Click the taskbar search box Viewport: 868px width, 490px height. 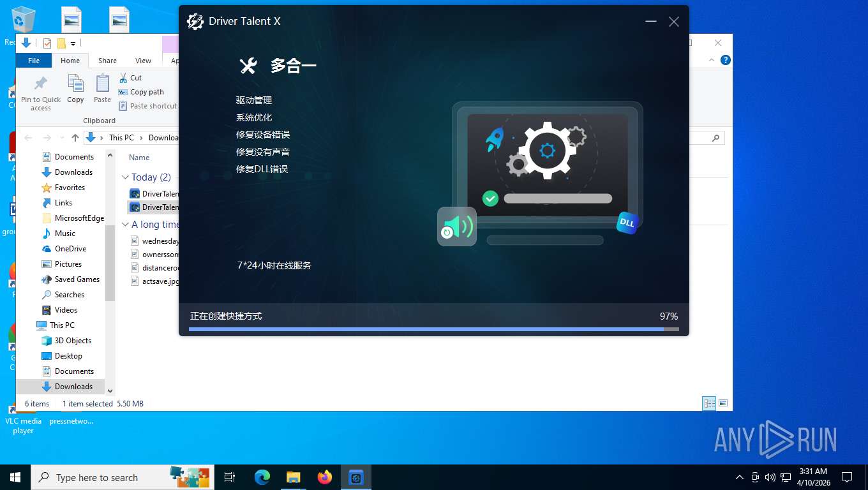123,477
